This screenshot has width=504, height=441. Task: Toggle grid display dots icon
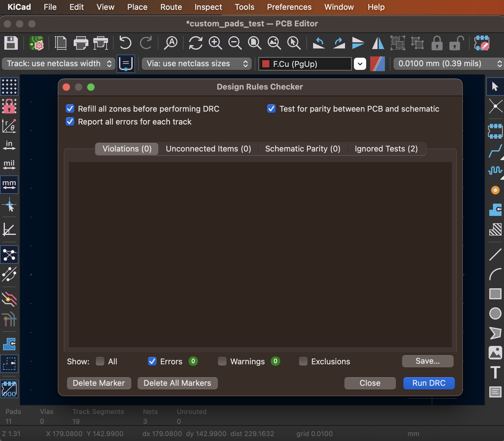(x=9, y=86)
